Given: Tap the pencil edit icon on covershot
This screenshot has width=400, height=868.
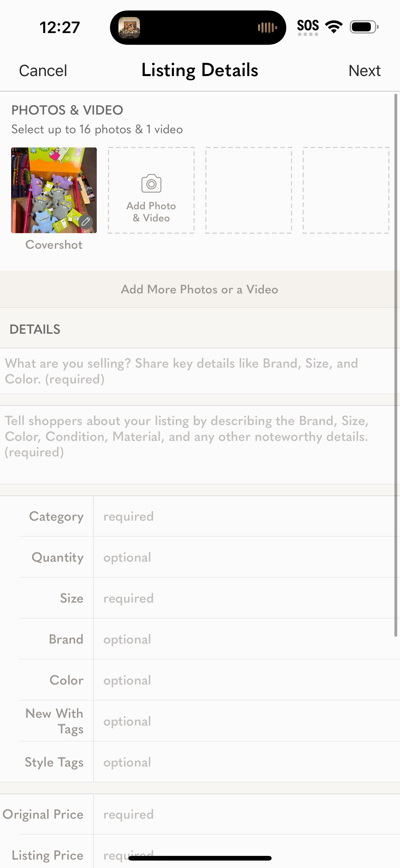Looking at the screenshot, I should pyautogui.click(x=86, y=222).
